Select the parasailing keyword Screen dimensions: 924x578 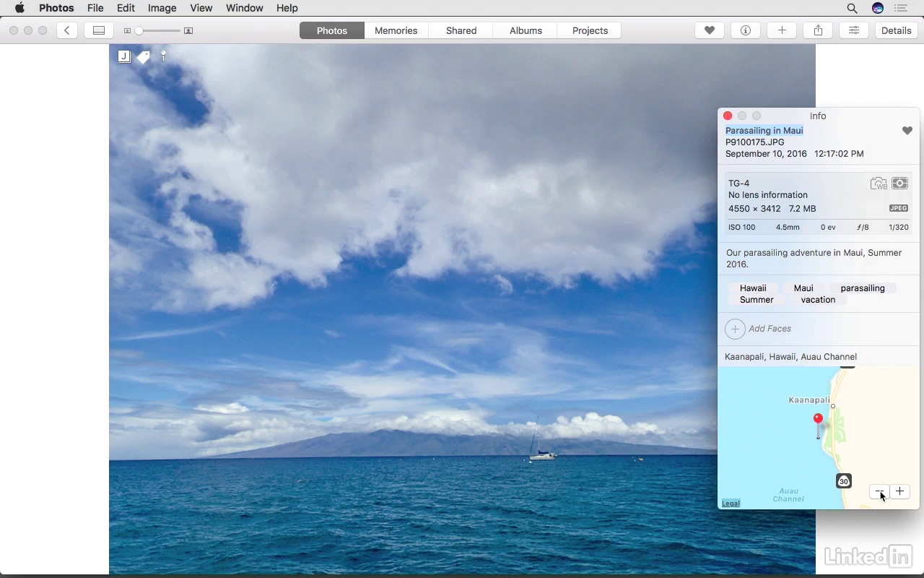863,288
